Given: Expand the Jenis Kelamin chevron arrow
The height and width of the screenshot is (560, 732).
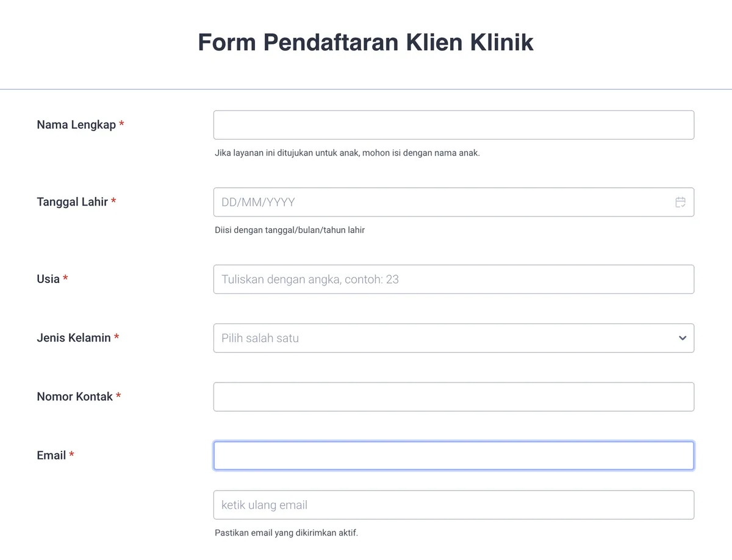Looking at the screenshot, I should coord(683,338).
